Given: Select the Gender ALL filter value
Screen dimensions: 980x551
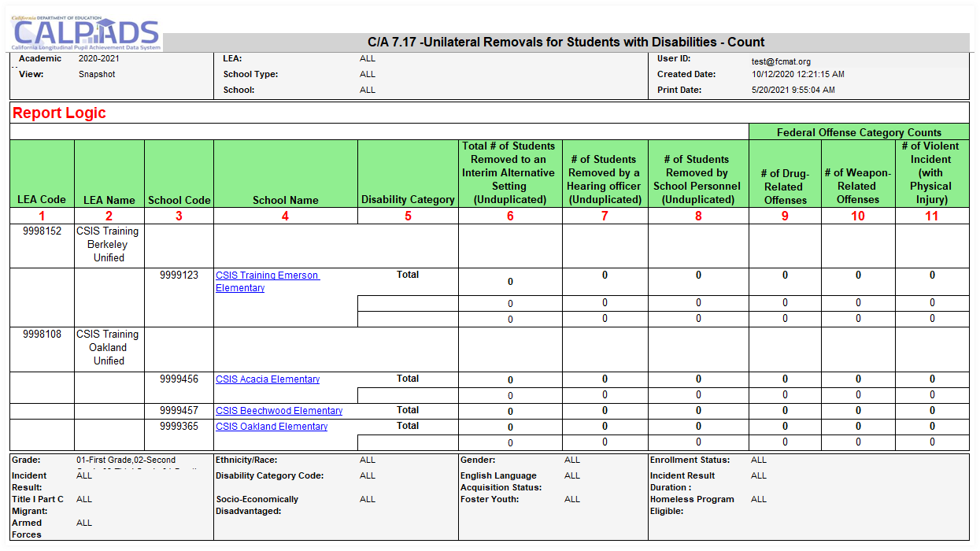Looking at the screenshot, I should click(570, 460).
